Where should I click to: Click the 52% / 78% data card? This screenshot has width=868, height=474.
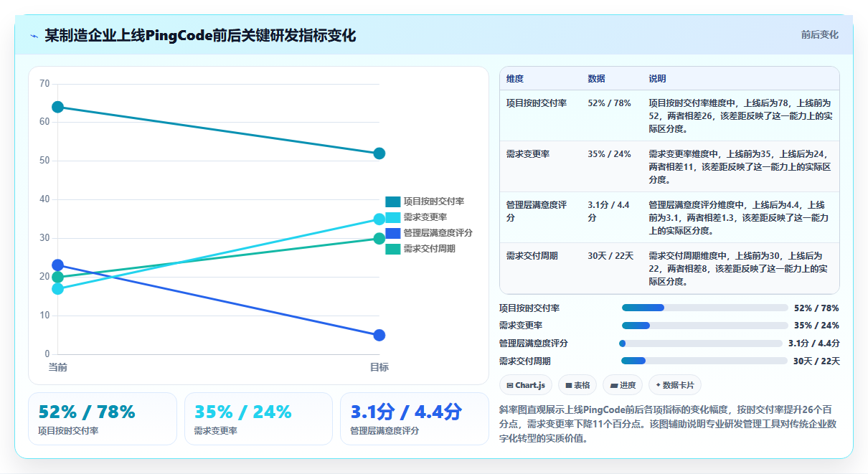103,419
